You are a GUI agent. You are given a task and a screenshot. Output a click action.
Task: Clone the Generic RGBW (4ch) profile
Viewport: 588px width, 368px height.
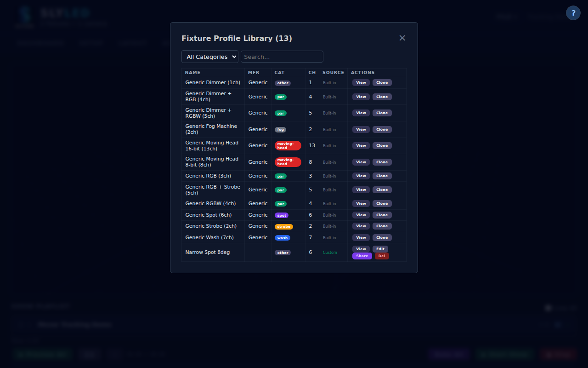click(x=382, y=203)
